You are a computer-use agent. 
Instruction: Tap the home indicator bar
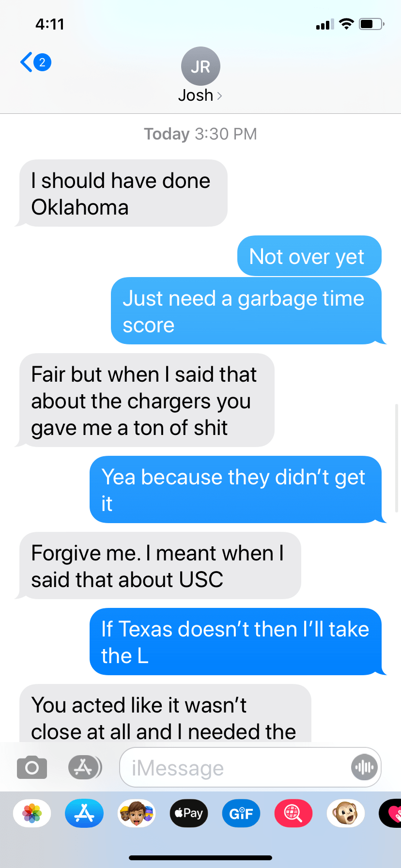click(x=200, y=858)
